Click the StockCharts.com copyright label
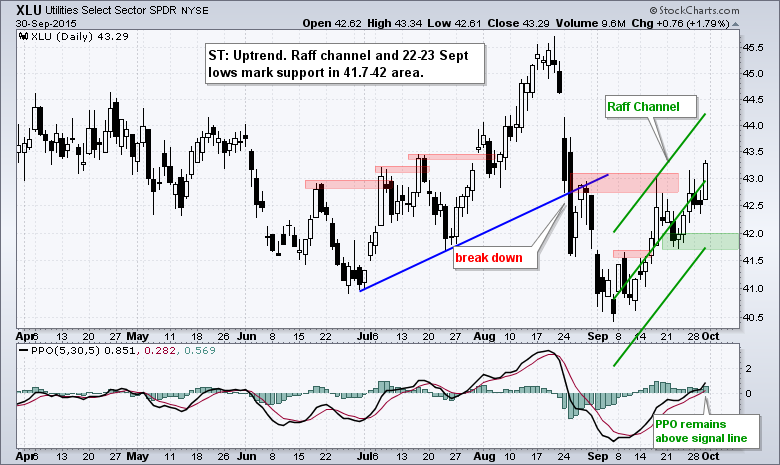Image resolution: width=780 pixels, height=465 pixels. pyautogui.click(x=694, y=10)
